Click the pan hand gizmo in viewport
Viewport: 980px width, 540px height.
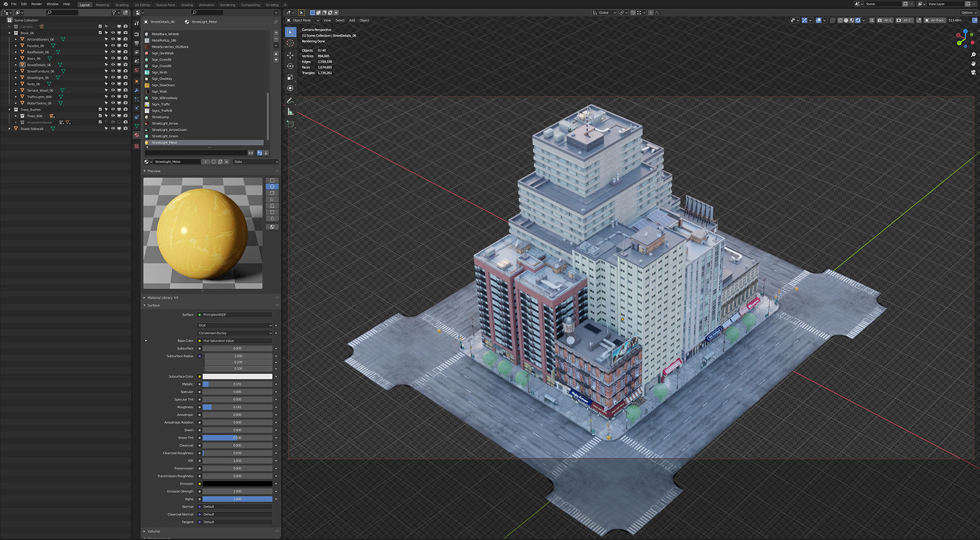[x=973, y=63]
